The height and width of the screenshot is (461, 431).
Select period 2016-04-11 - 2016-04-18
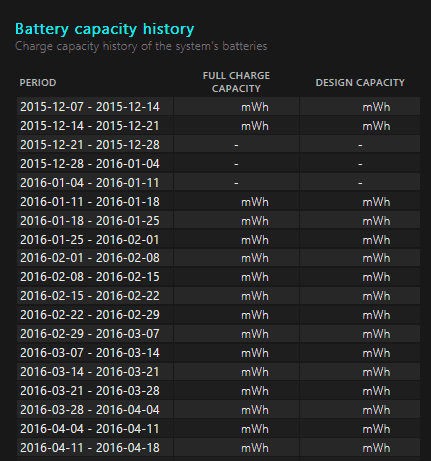(x=90, y=448)
